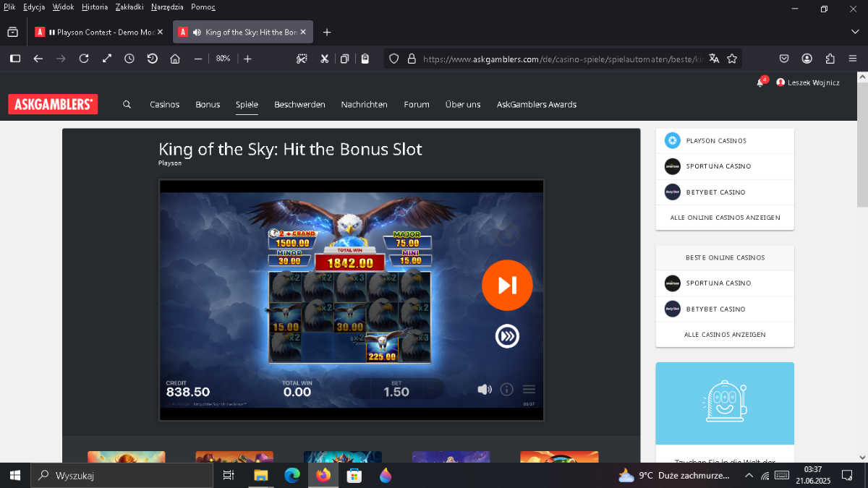
Task: Reload the page with refresh icon
Action: [84, 59]
